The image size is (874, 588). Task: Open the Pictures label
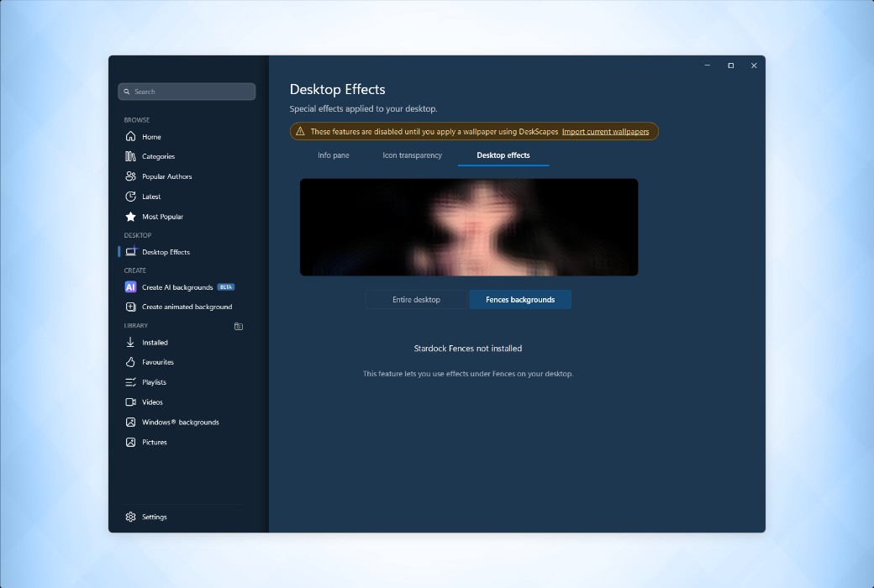[155, 443]
